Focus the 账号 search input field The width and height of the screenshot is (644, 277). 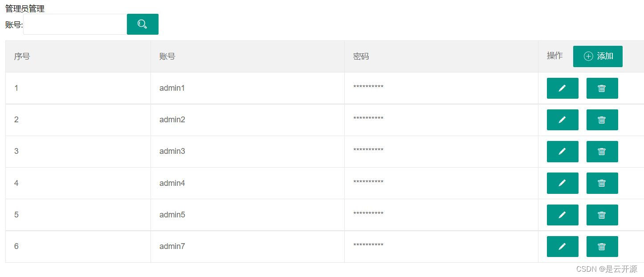(x=75, y=24)
